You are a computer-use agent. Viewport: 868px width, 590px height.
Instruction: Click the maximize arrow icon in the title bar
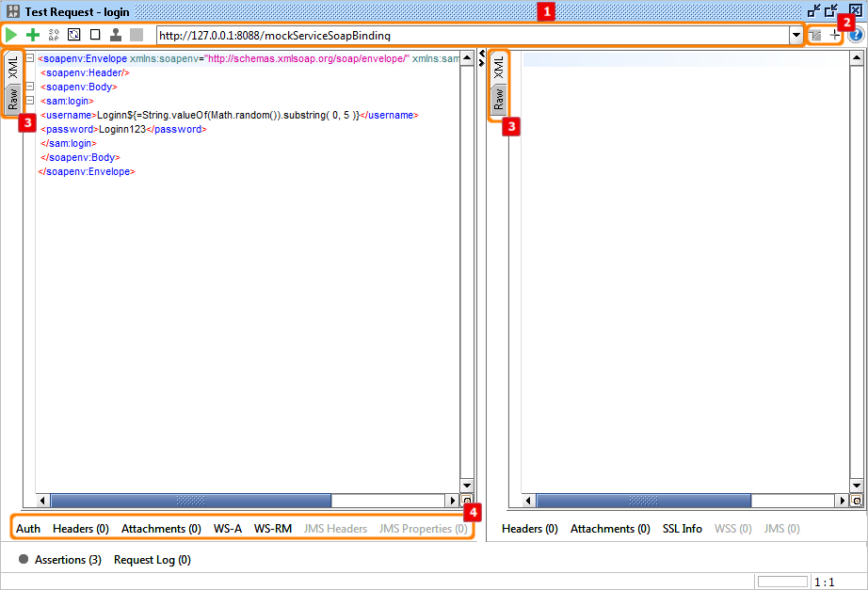click(x=831, y=10)
